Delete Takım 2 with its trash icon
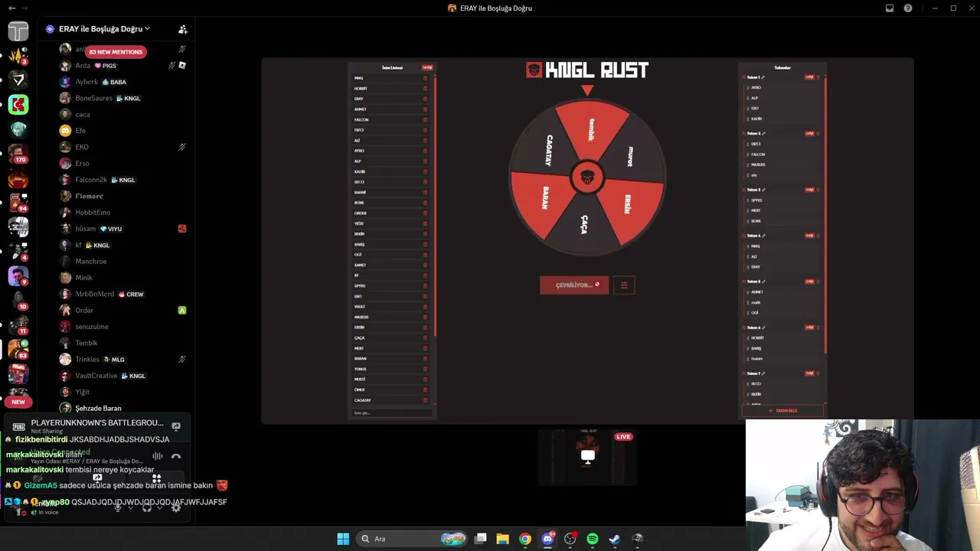The image size is (980, 551). [x=818, y=133]
